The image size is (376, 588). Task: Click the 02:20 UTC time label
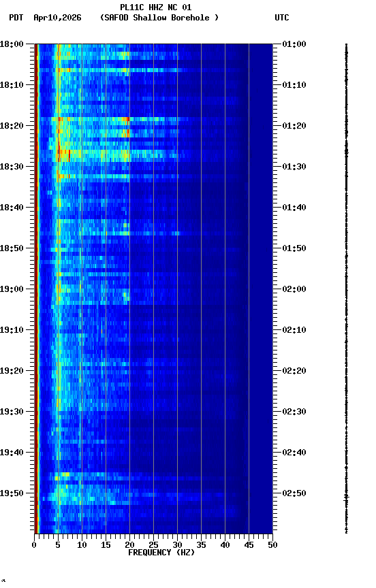click(294, 372)
